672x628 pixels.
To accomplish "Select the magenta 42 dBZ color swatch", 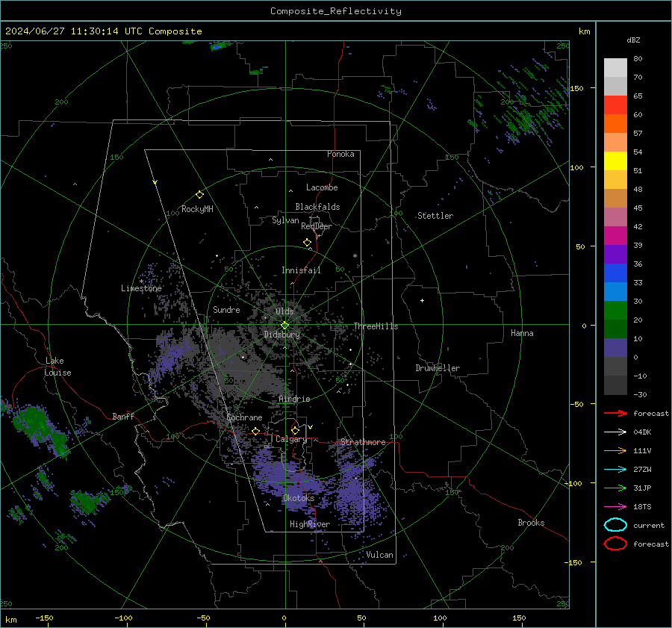I will coord(615,235).
